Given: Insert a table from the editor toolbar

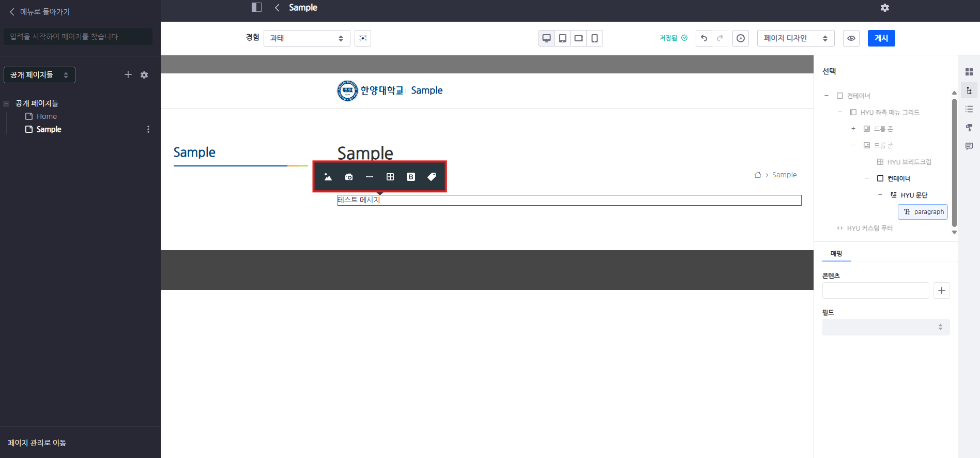Looking at the screenshot, I should [390, 177].
